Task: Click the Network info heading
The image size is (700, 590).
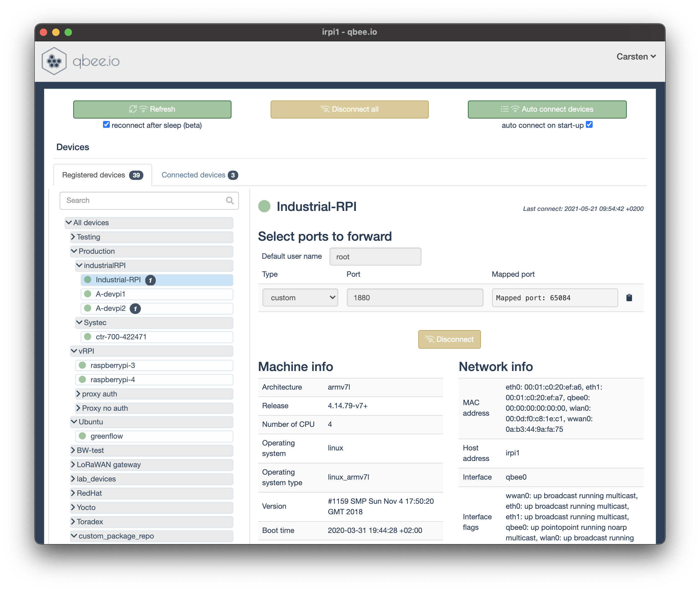Action: (496, 367)
